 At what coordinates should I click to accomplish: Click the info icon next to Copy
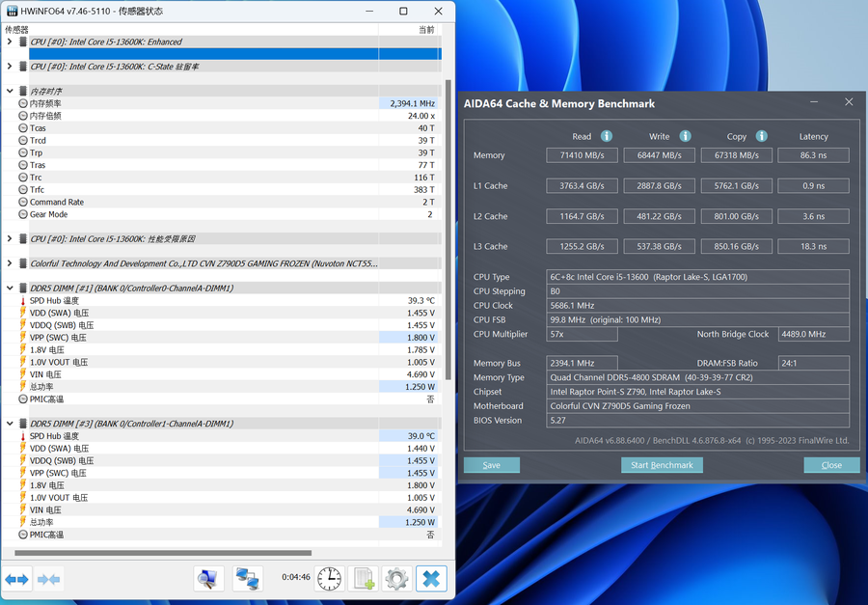(x=762, y=136)
